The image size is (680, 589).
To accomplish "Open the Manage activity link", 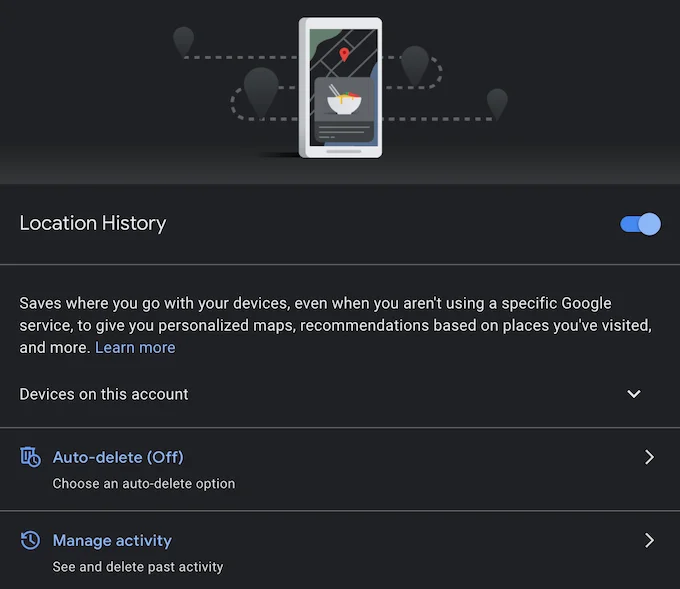I will coord(112,540).
